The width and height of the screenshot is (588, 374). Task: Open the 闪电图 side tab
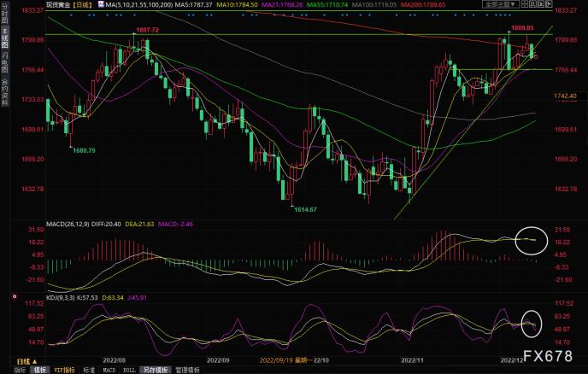5,62
